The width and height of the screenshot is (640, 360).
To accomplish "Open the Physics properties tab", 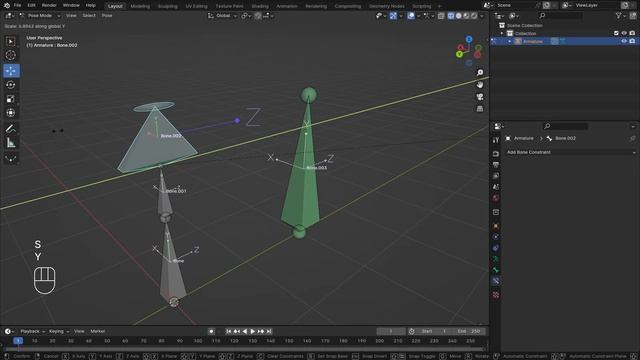I will (x=496, y=237).
